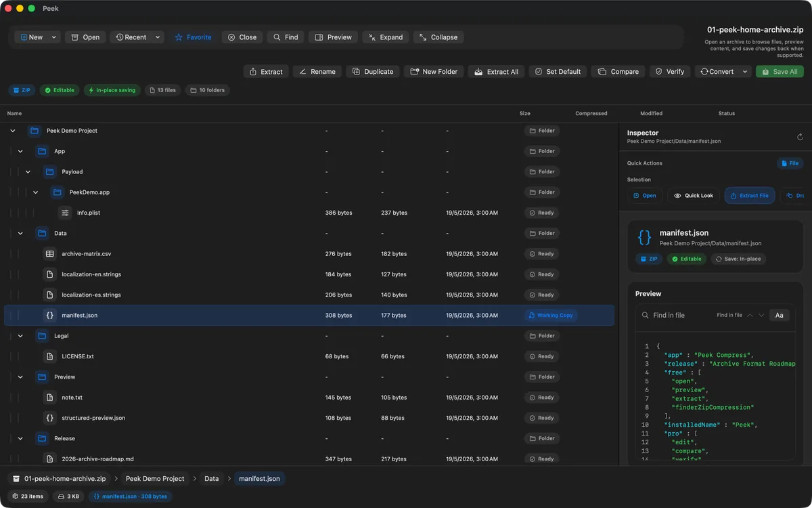Collapse the Release folder chevron
812x508 pixels.
coord(20,438)
